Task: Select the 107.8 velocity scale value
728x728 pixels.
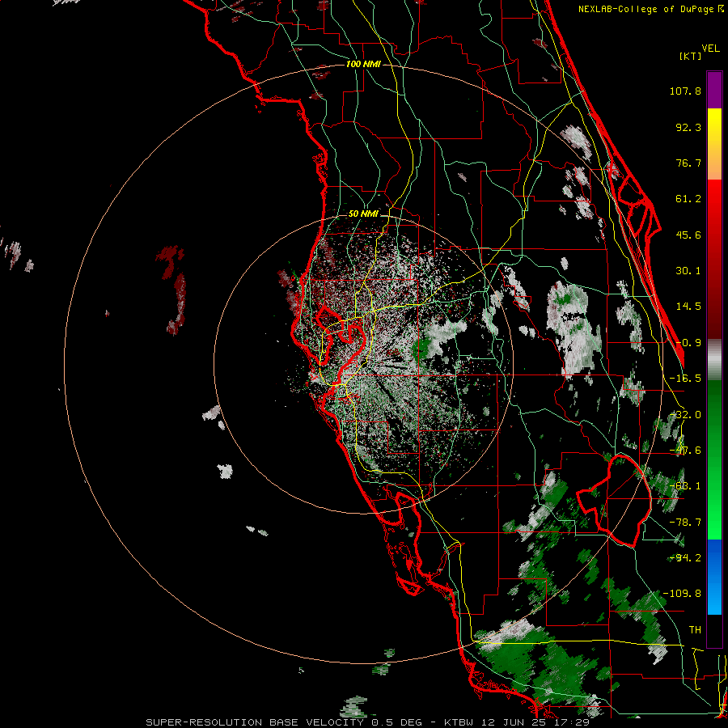Action: (x=685, y=91)
